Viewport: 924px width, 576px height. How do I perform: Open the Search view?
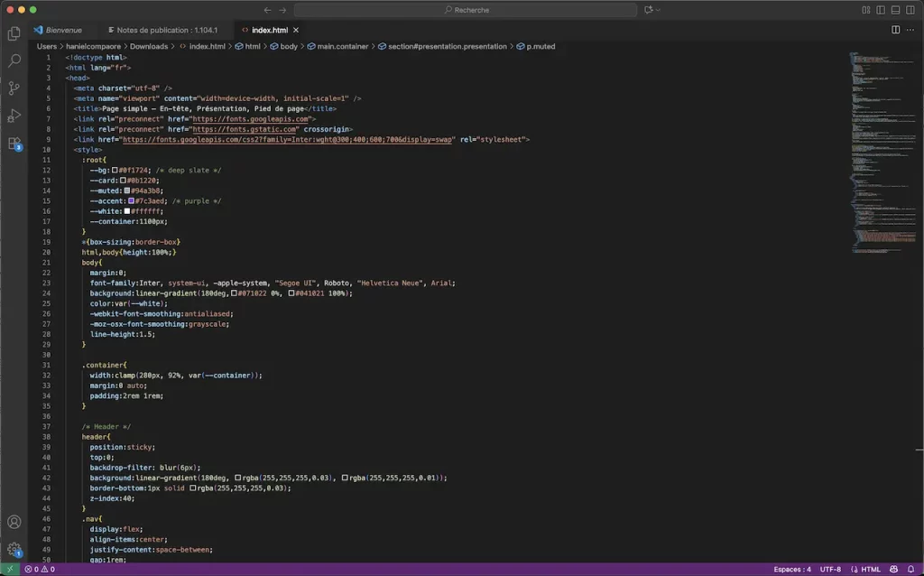13,60
